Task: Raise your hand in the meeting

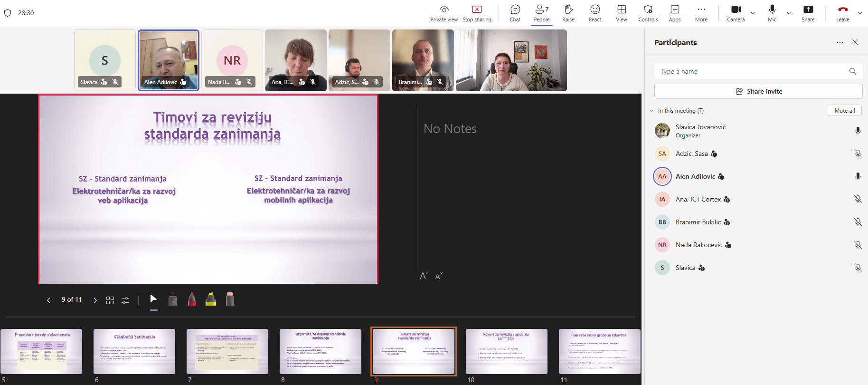Action: coord(568,13)
